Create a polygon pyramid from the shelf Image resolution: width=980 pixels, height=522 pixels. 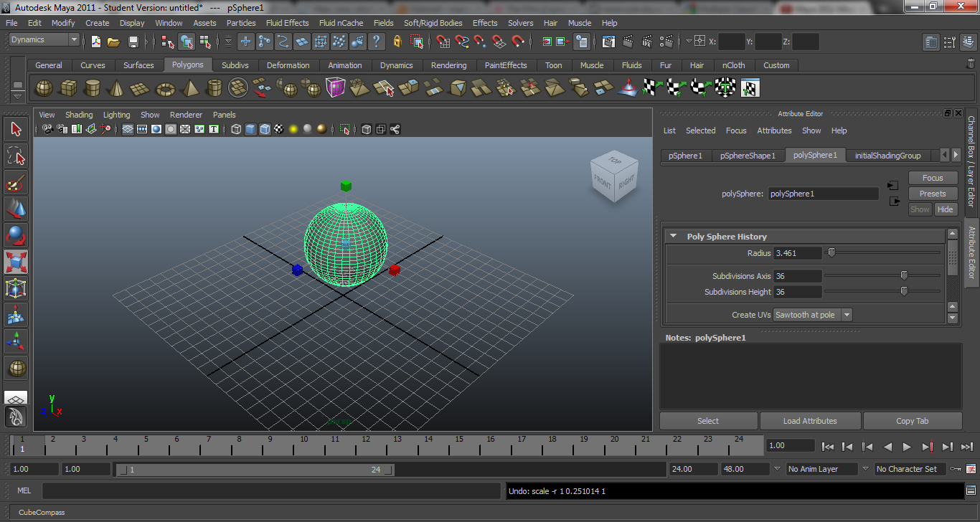(190, 88)
